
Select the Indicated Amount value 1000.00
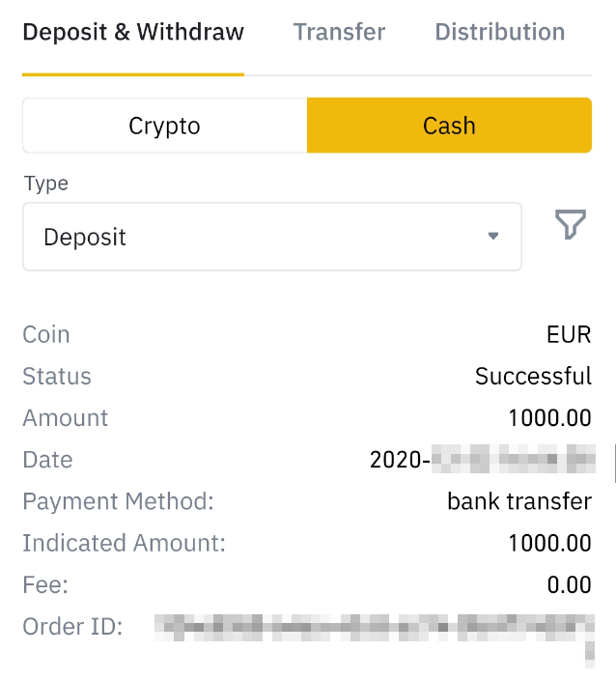[x=549, y=543]
